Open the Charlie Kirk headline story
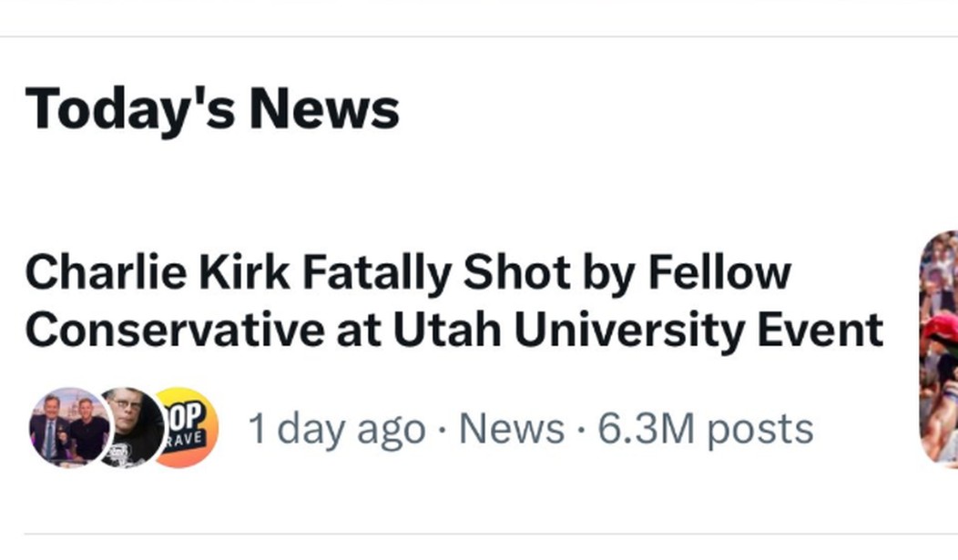This screenshot has height=560, width=958. point(453,302)
